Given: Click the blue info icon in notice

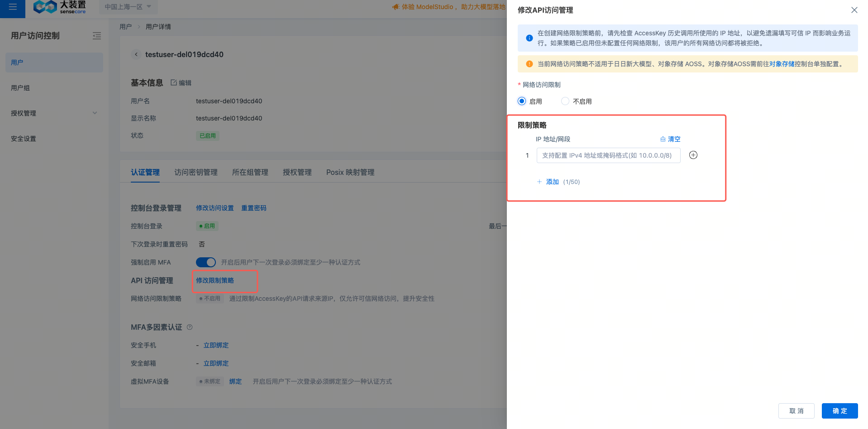Looking at the screenshot, I should coord(529,38).
